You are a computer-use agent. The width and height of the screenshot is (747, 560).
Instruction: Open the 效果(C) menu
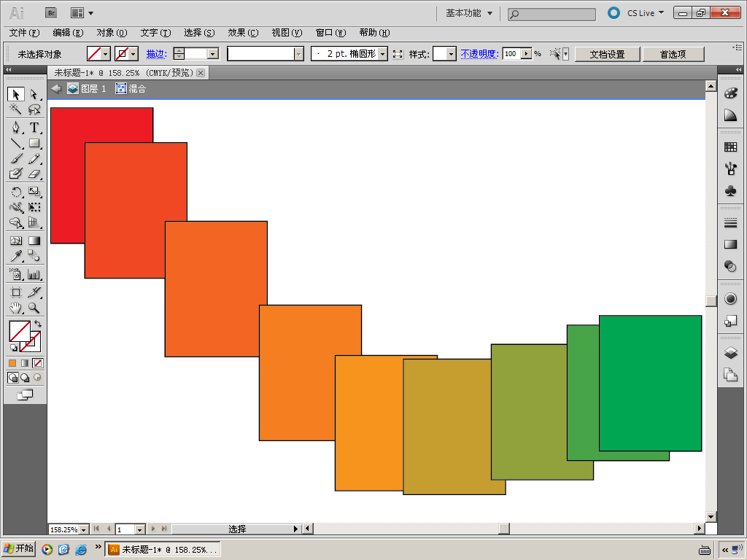[243, 33]
